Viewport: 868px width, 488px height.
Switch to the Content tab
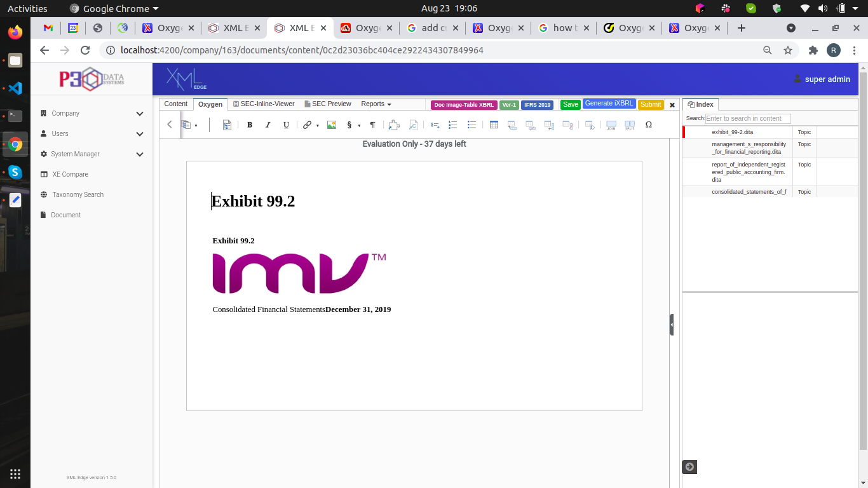176,104
